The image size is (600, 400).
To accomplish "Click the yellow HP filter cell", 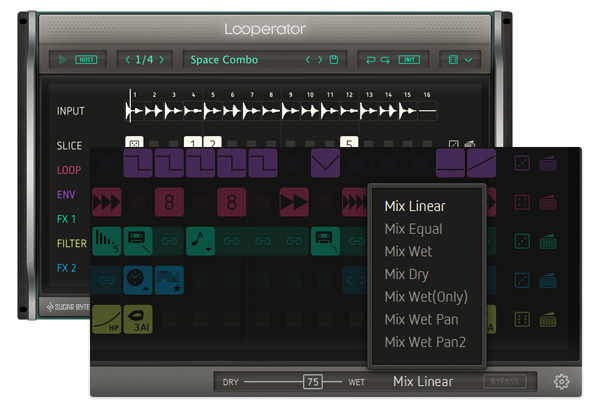I will (107, 319).
